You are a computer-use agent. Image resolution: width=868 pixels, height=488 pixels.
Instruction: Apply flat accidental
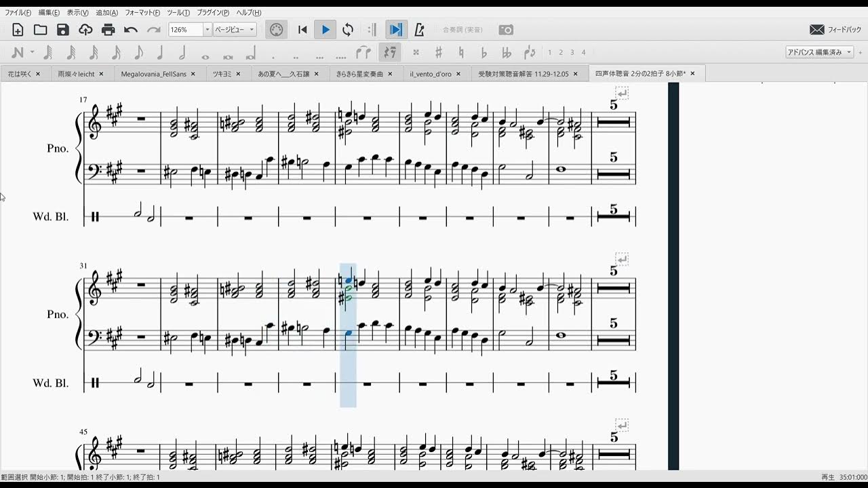coord(484,52)
